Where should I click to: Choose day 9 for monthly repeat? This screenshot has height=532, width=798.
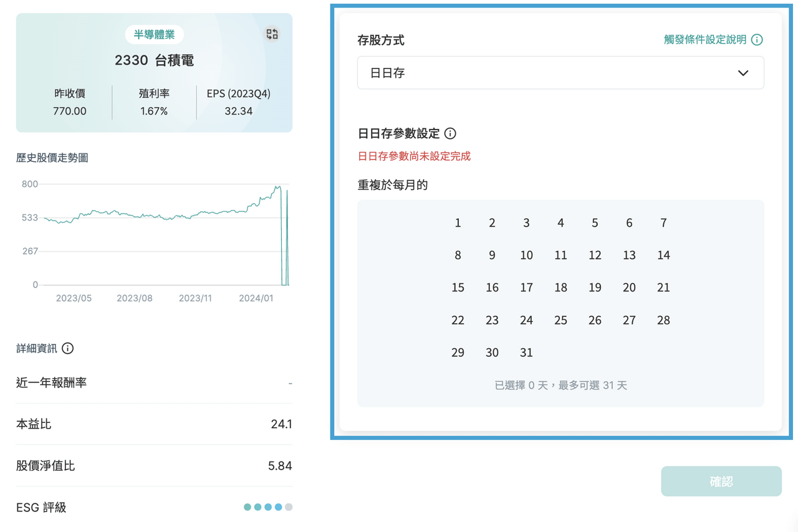click(493, 255)
